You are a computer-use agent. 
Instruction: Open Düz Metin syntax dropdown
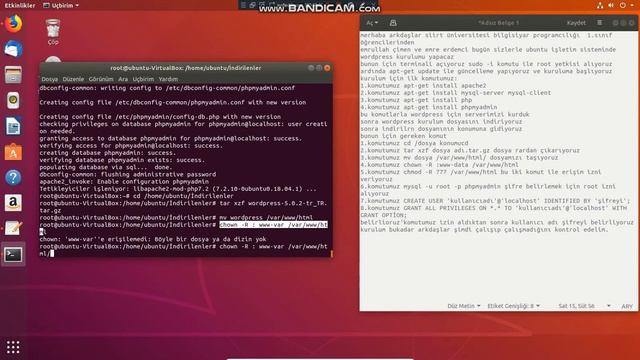point(464,306)
